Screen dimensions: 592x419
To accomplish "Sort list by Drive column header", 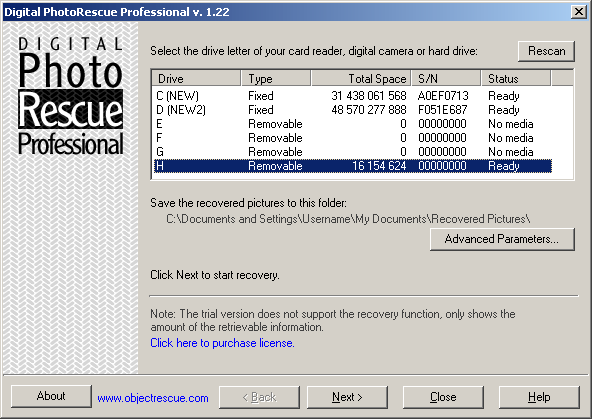I will point(196,79).
